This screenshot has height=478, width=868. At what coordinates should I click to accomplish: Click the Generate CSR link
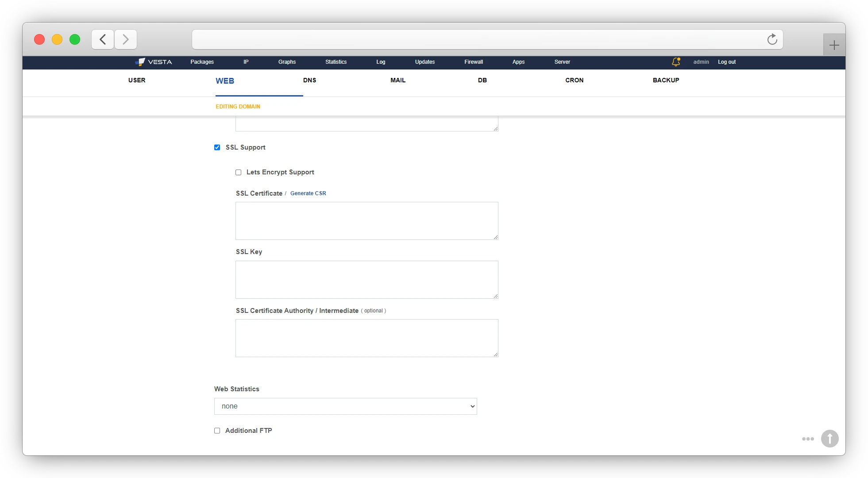tap(308, 193)
